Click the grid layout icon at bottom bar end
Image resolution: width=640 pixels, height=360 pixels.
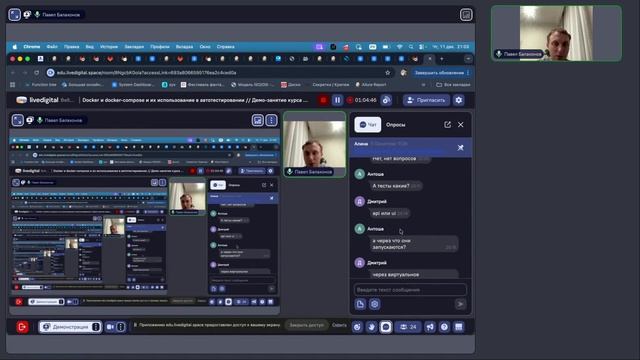tap(458, 327)
